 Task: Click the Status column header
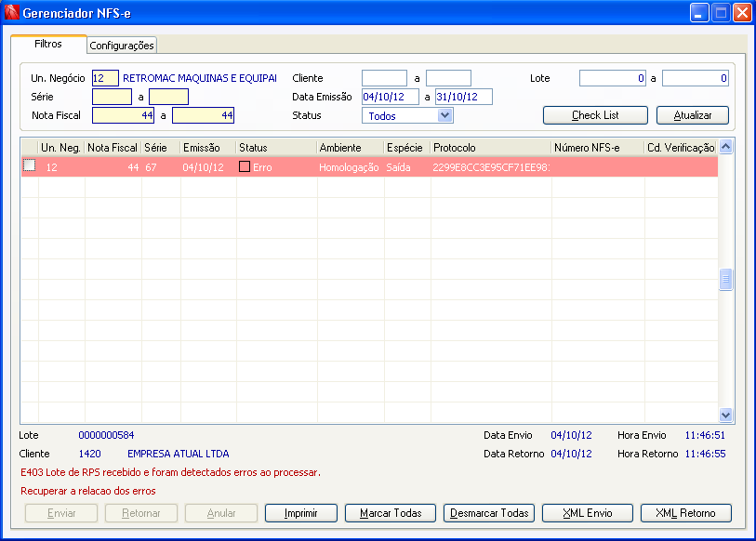276,148
